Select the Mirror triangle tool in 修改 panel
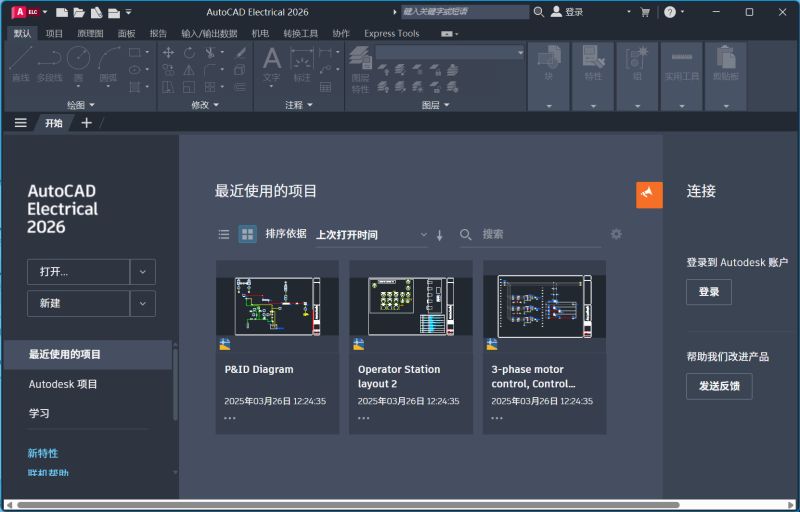The image size is (800, 512). [x=189, y=70]
